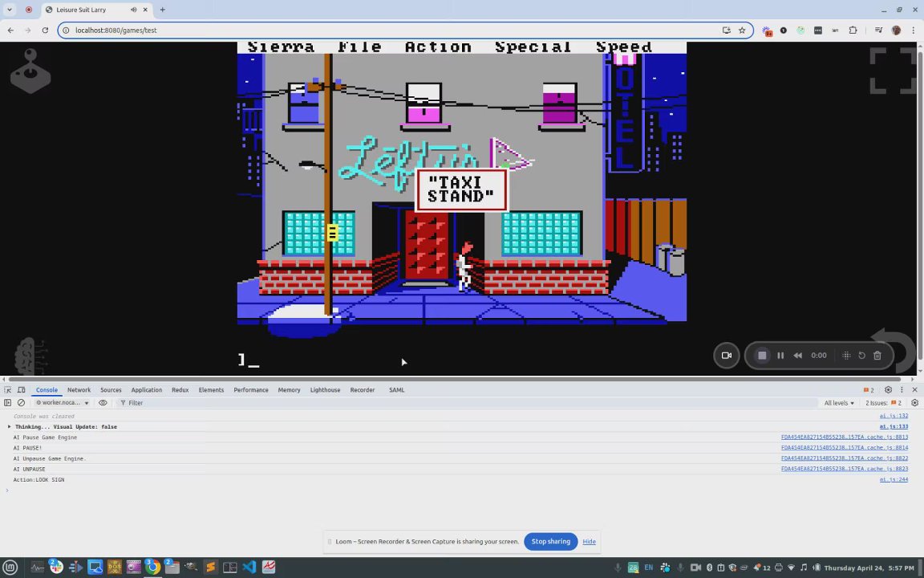
Task: Bookmark this page with star icon
Action: 742,30
